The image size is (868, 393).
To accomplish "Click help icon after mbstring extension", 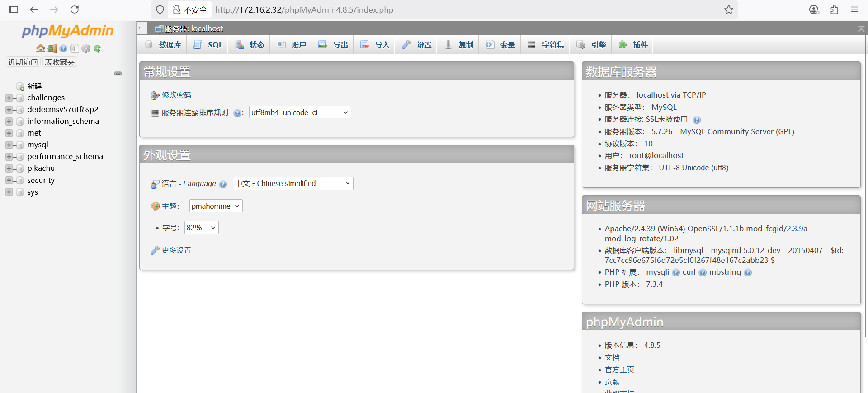I will coord(748,272).
